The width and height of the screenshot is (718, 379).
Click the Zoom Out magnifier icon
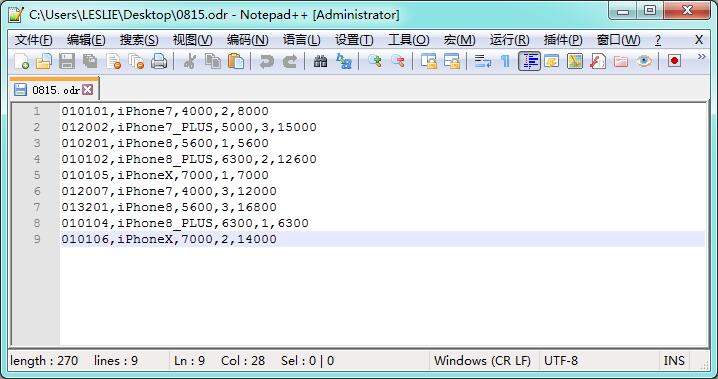pos(397,61)
